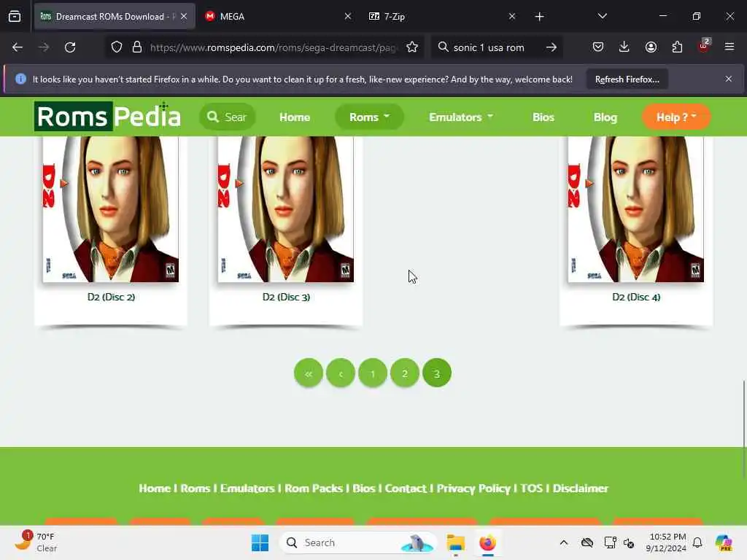Open the Help dropdown button
The image size is (747, 560).
(x=676, y=117)
